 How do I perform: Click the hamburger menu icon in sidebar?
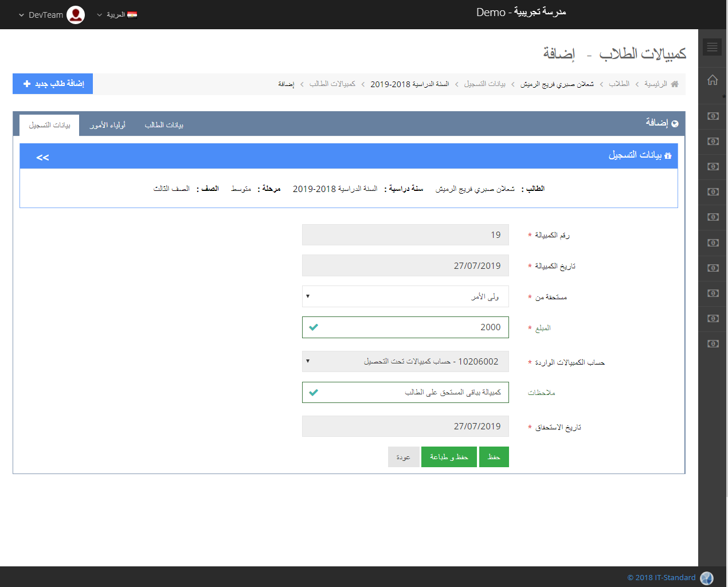(x=712, y=47)
